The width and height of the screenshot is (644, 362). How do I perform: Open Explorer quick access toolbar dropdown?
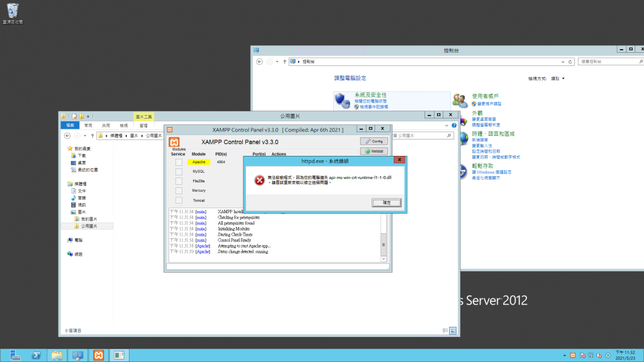click(x=88, y=116)
